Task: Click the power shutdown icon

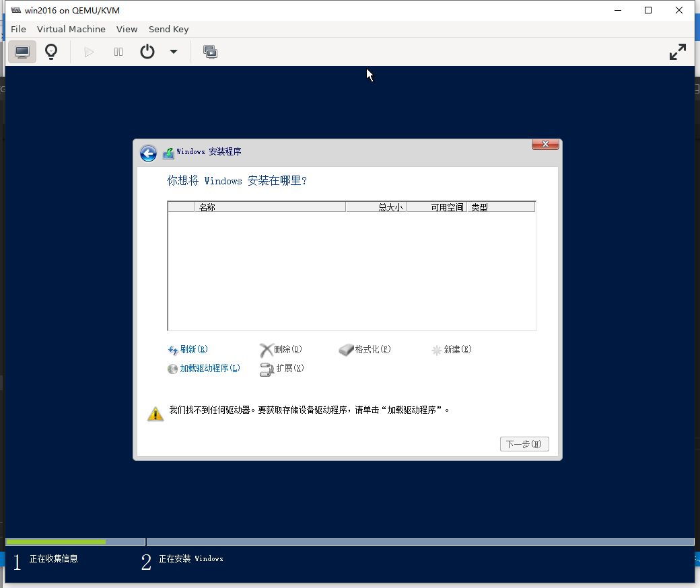Action: (x=147, y=52)
